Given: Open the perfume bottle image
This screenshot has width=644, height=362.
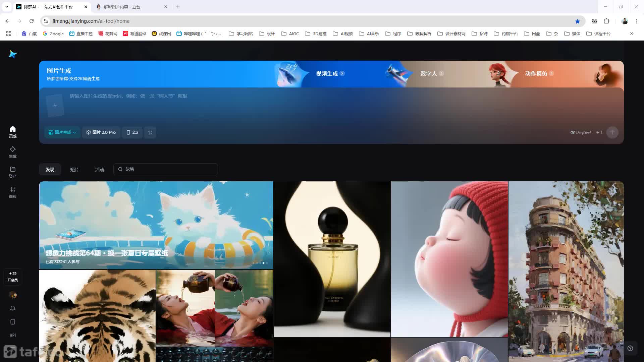Looking at the screenshot, I should tap(332, 259).
